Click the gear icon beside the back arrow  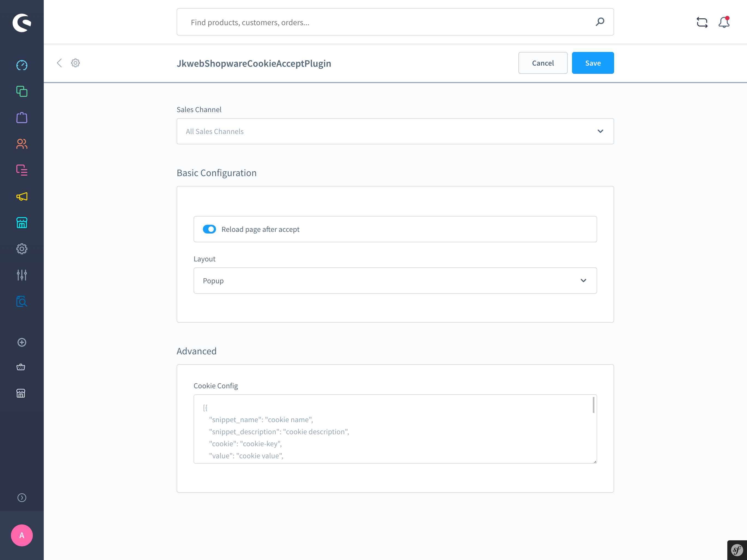point(75,63)
